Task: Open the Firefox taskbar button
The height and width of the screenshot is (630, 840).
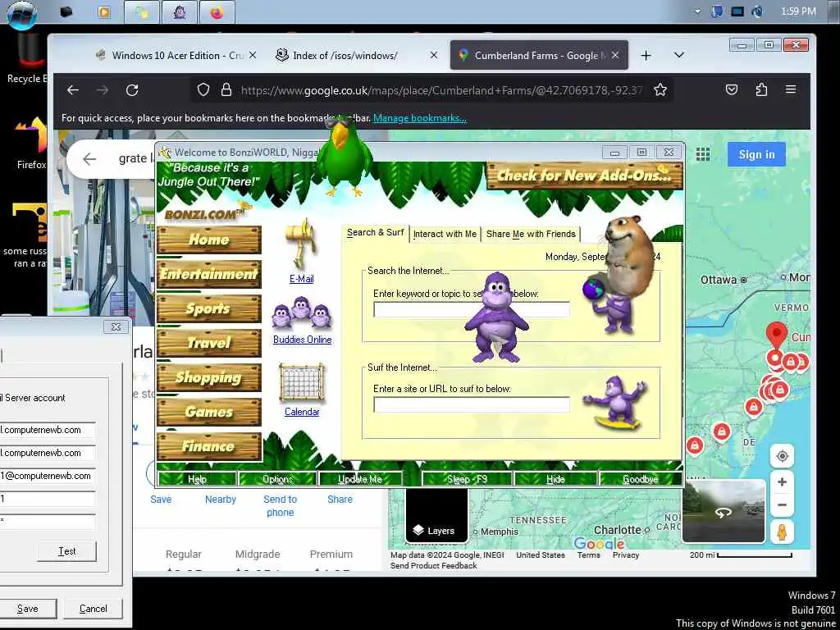Action: tap(217, 11)
